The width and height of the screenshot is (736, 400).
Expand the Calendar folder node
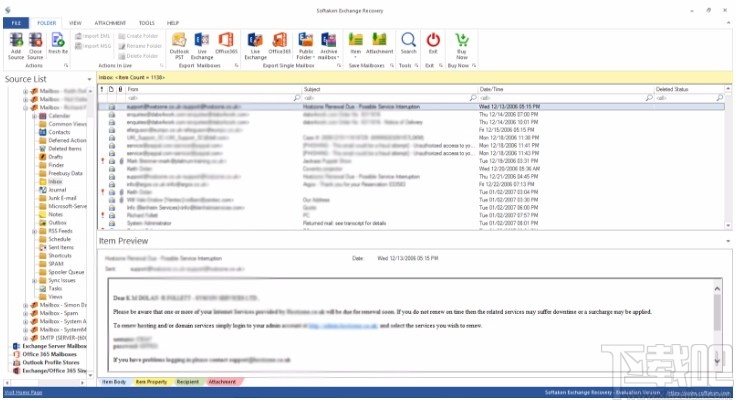click(34, 116)
